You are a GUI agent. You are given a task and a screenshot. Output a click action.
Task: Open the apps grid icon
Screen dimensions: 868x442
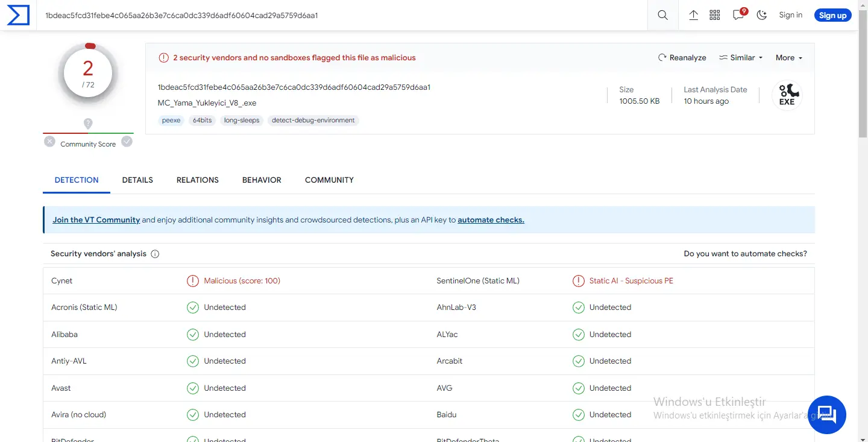click(x=715, y=15)
